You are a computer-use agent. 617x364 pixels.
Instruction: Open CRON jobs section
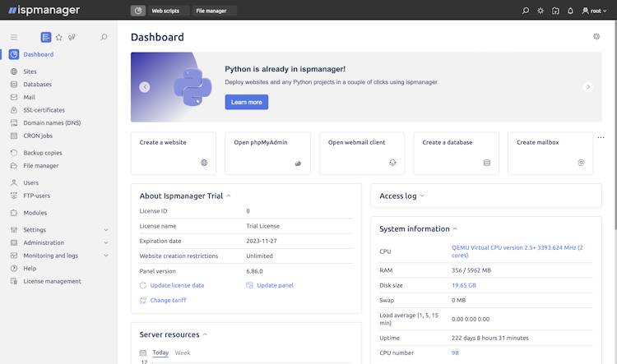(x=37, y=136)
